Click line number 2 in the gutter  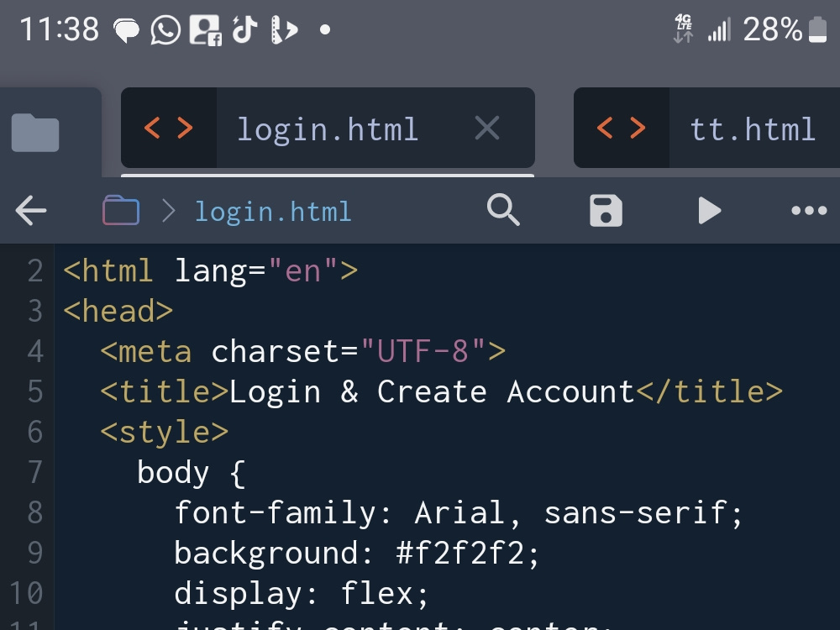[x=34, y=270]
